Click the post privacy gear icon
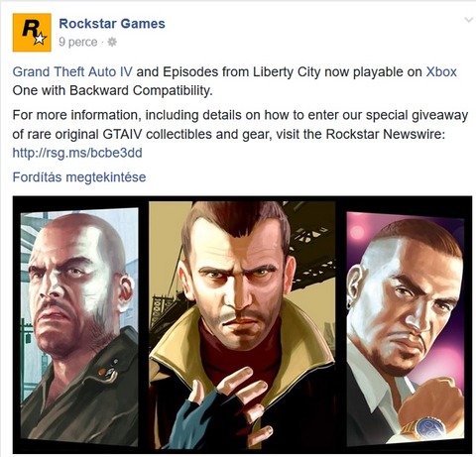Image resolution: width=476 pixels, height=457 pixels. pyautogui.click(x=112, y=42)
